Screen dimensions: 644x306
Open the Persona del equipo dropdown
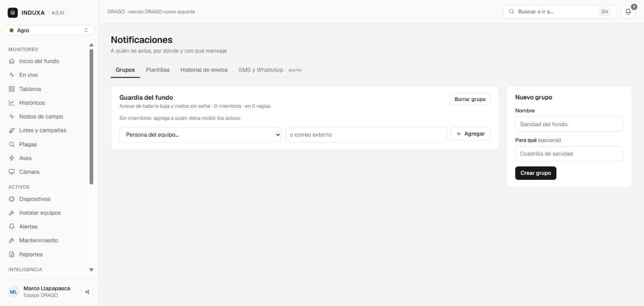click(x=200, y=135)
